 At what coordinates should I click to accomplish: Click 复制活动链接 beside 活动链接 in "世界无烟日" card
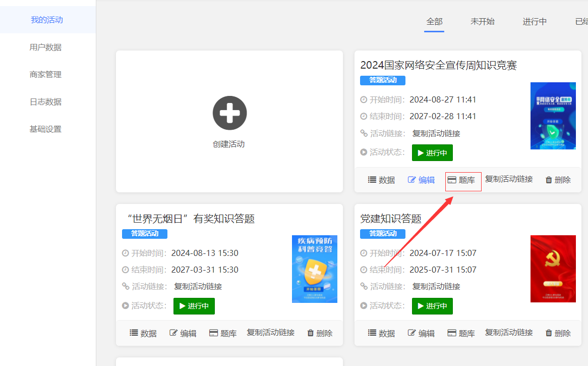tap(198, 287)
